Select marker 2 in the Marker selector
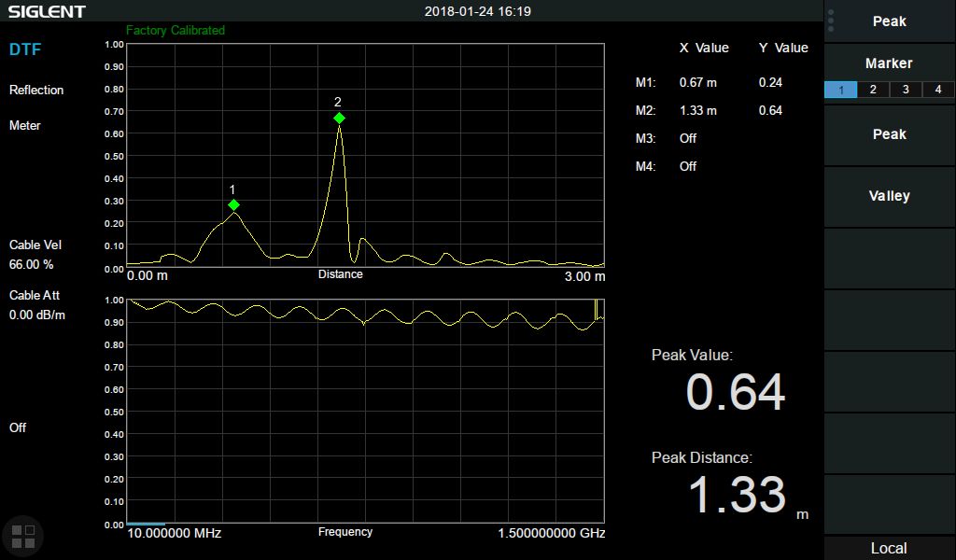The width and height of the screenshot is (956, 560). [x=873, y=90]
